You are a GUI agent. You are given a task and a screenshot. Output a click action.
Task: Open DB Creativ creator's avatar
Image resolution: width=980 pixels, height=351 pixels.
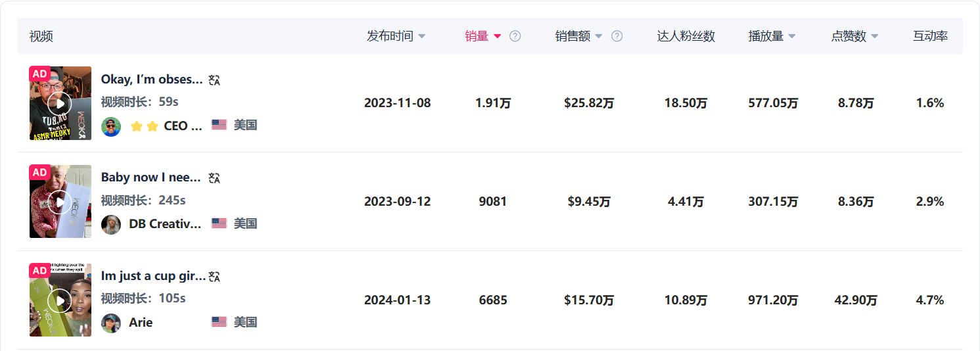coord(111,224)
